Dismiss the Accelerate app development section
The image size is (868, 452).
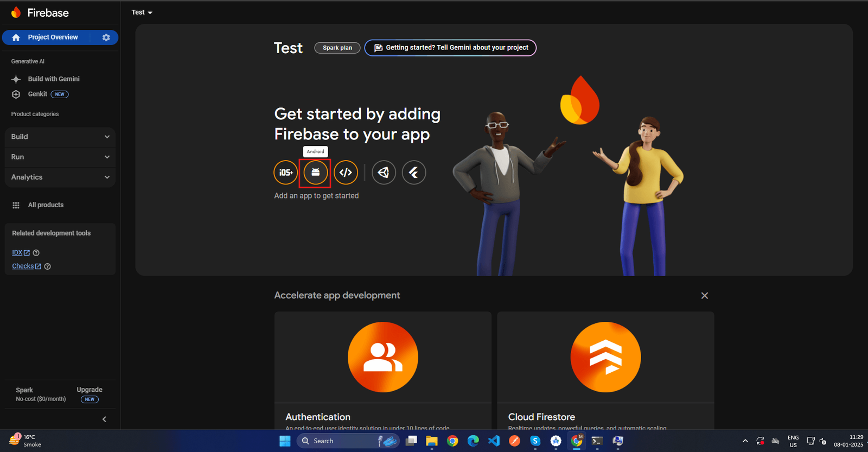[x=704, y=296]
